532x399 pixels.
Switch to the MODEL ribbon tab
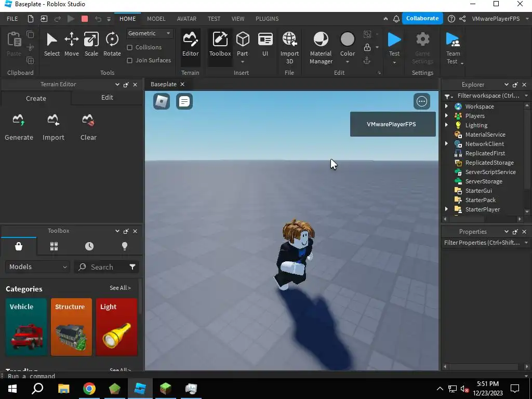tap(156, 19)
